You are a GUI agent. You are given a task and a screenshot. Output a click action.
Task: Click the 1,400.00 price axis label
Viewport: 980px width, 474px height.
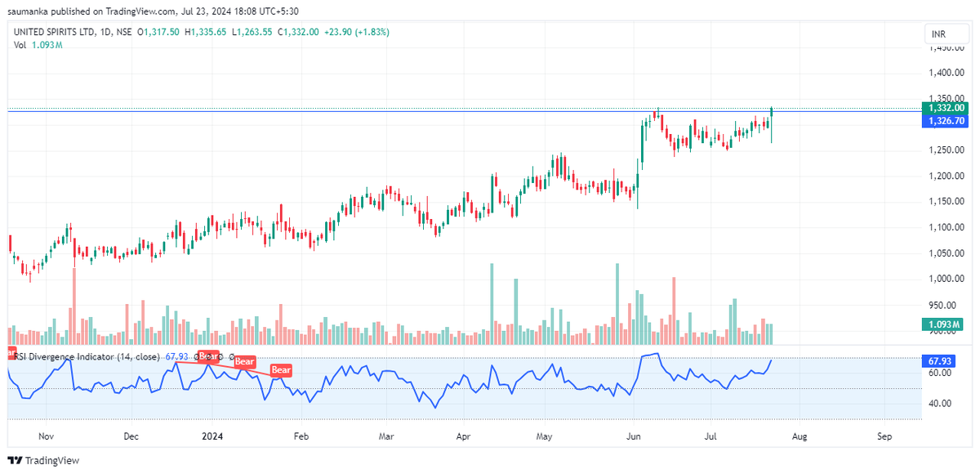[x=948, y=74]
